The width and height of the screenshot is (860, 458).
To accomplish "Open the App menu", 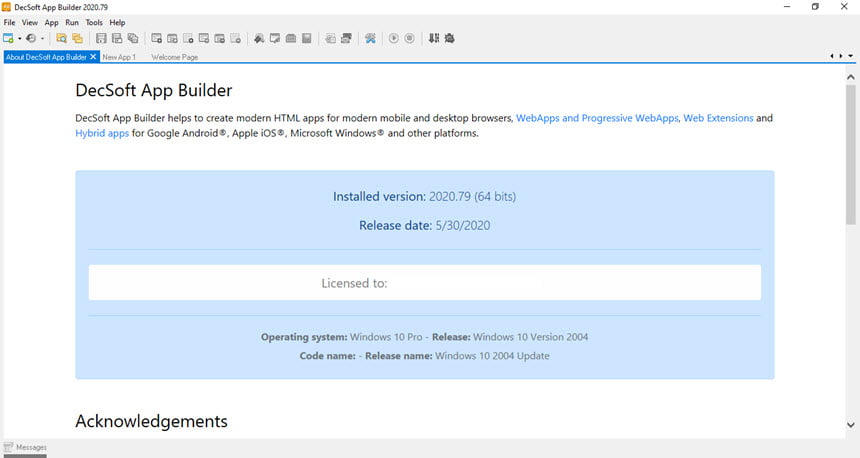I will pyautogui.click(x=52, y=22).
